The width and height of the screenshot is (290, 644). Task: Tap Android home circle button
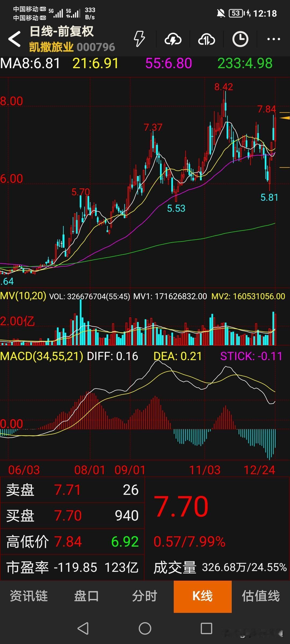pyautogui.click(x=145, y=628)
